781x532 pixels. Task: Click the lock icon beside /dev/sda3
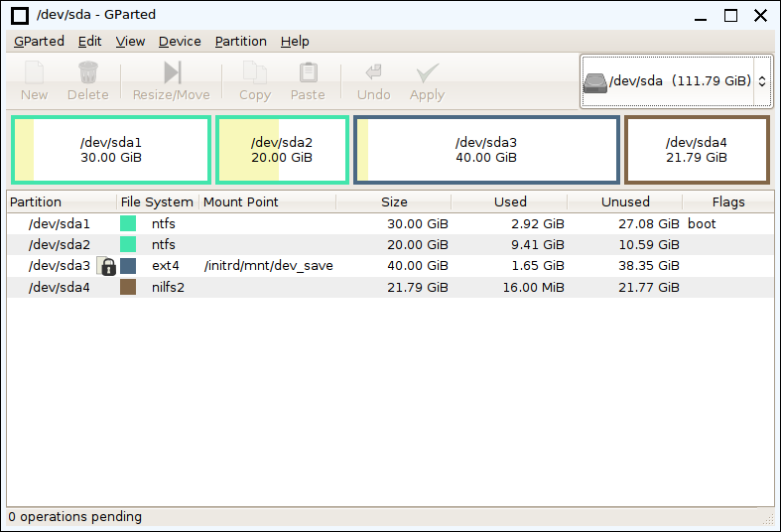[x=106, y=266]
